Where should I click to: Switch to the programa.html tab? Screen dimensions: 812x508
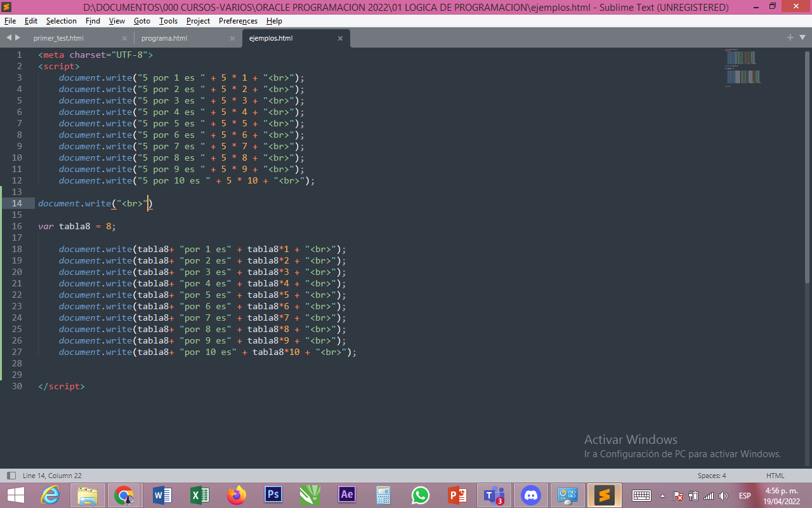coord(164,38)
